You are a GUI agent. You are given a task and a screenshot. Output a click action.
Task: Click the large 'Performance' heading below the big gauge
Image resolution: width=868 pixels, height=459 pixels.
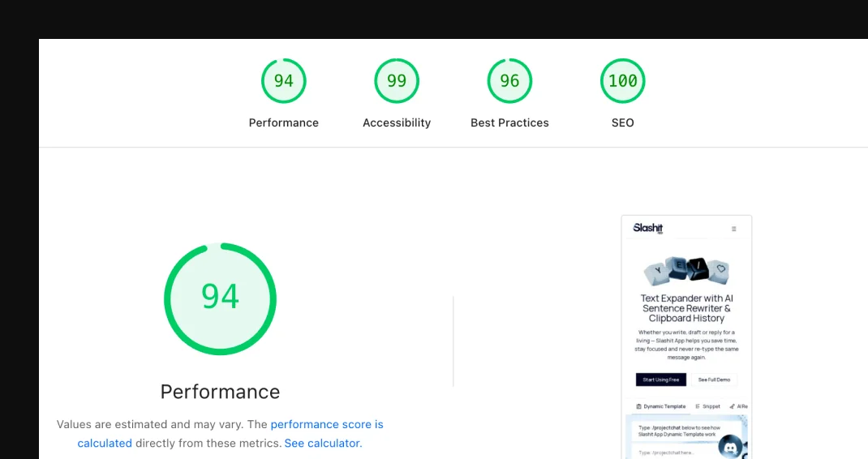point(221,392)
